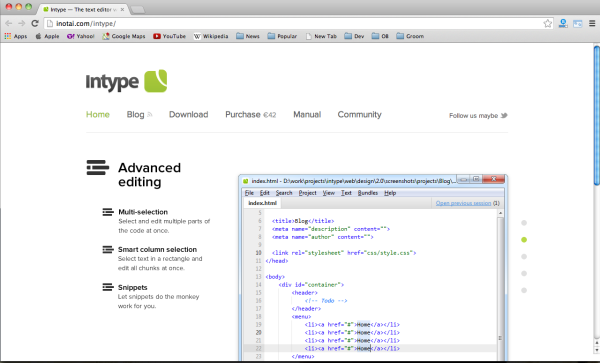This screenshot has width=600, height=363.
Task: Select the fourth slide indicator dot
Action: (524, 273)
